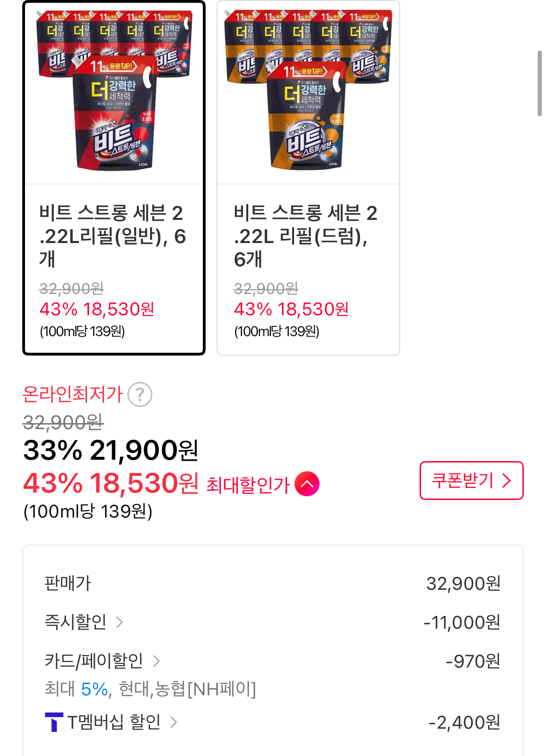
Task: Click the 즉시할인 row label
Action: 75,622
